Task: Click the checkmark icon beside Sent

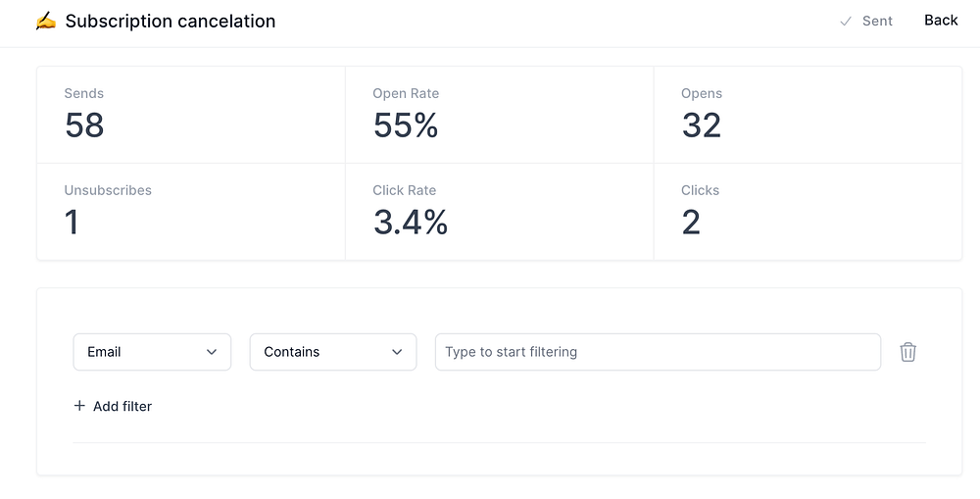Action: 846,21
